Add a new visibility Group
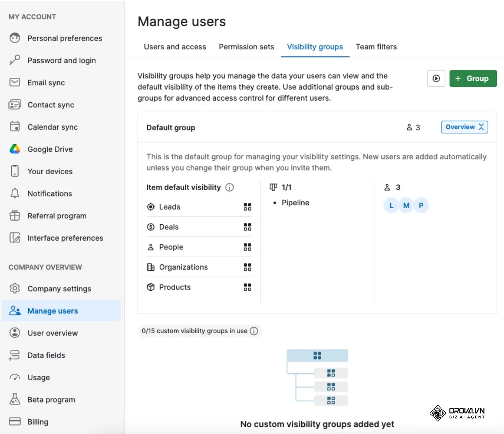The width and height of the screenshot is (504, 434). coord(473,78)
